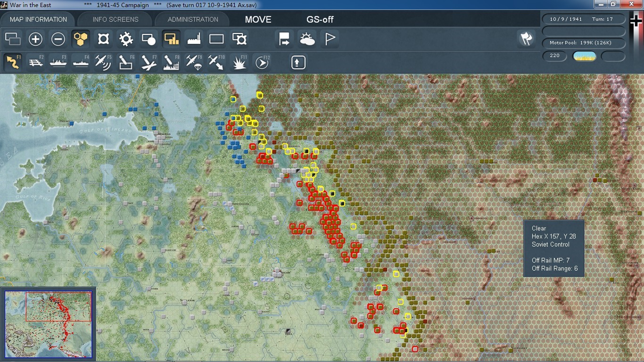Open the INFO SCREENS tab
Screen dimensions: 644x362
coord(116,19)
